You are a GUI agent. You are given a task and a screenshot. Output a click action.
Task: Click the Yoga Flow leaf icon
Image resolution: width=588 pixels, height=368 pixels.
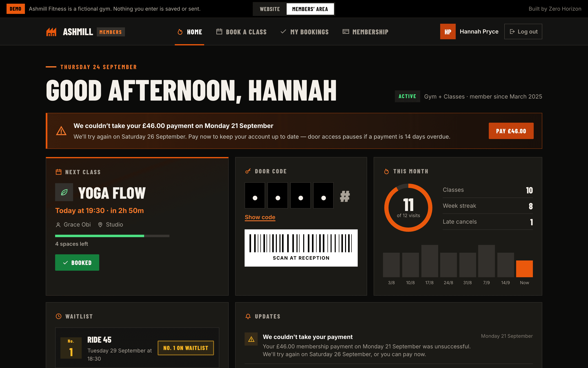coord(64,192)
